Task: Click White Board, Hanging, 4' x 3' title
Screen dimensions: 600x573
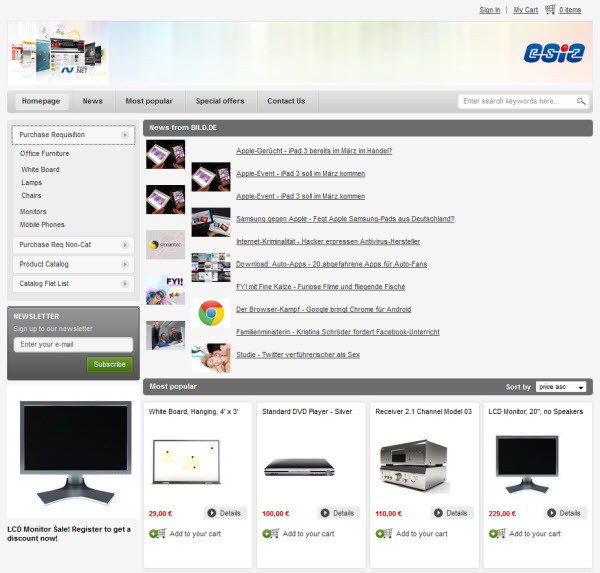Action: [x=193, y=411]
